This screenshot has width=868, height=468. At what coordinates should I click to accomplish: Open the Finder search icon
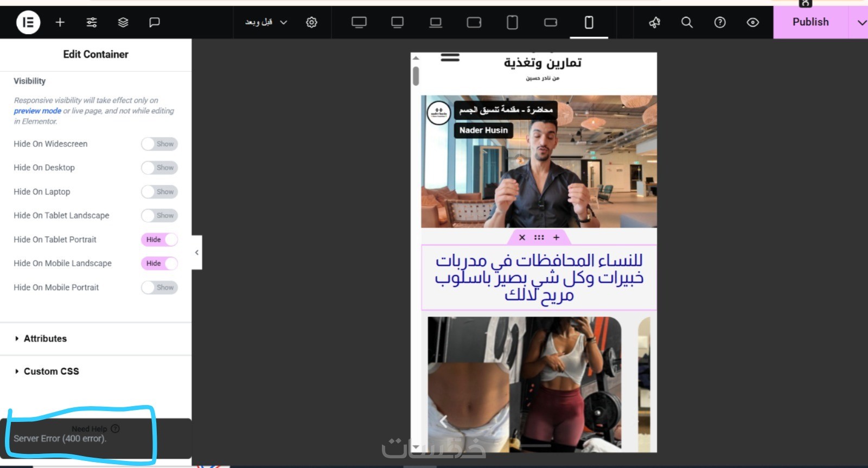687,22
